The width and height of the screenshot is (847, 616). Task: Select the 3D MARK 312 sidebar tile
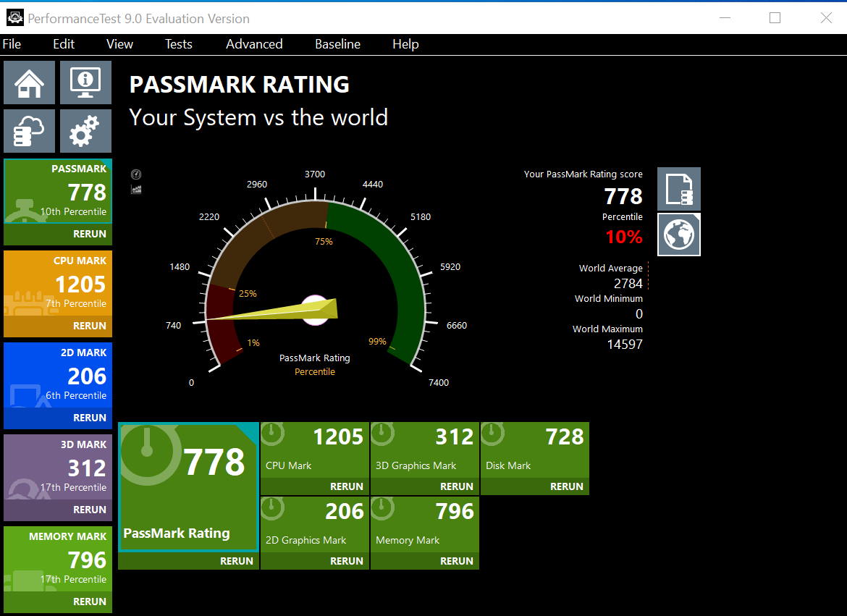[58, 466]
